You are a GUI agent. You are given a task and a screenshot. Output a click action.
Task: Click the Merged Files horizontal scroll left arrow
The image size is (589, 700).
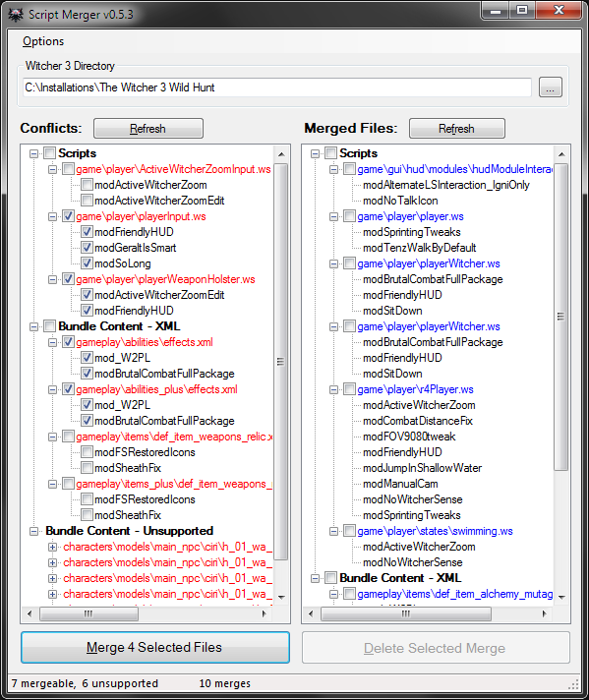point(312,613)
